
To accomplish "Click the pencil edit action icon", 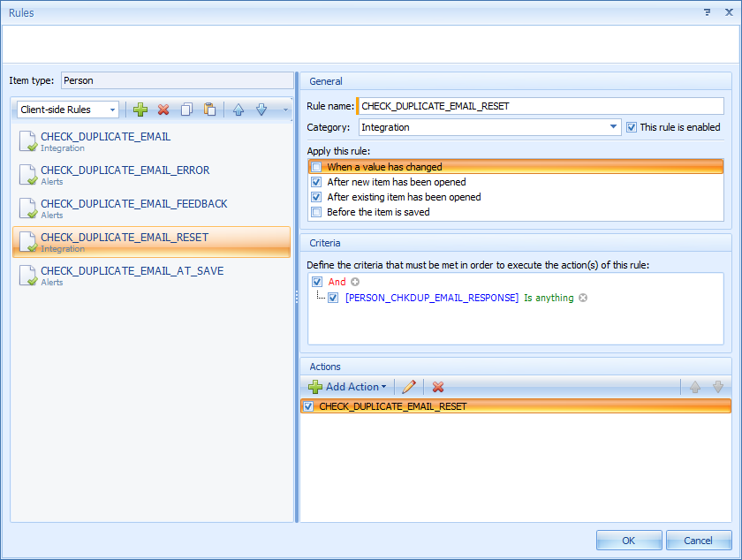I will [x=408, y=387].
